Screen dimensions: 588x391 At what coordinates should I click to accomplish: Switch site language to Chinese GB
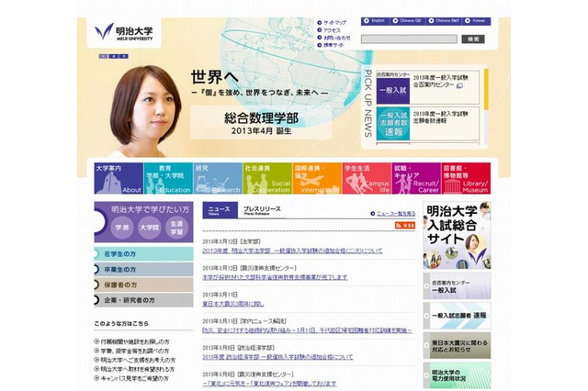click(x=408, y=21)
